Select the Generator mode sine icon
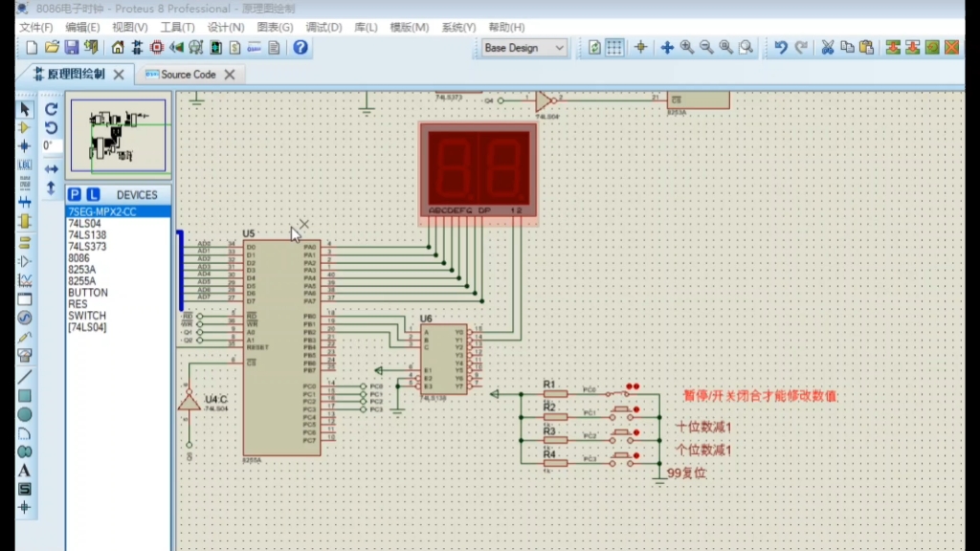This screenshot has width=980, height=551. [x=24, y=318]
